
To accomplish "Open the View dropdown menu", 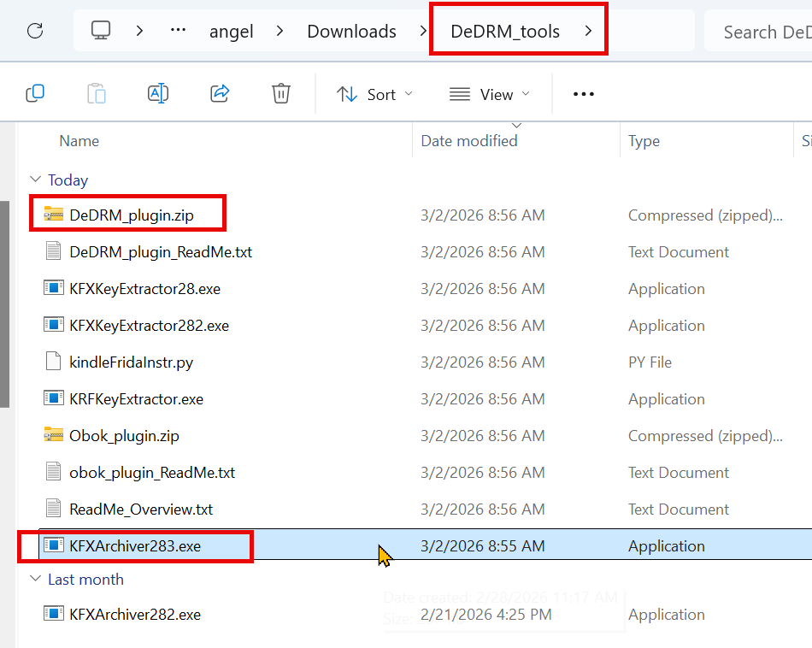I will (489, 94).
